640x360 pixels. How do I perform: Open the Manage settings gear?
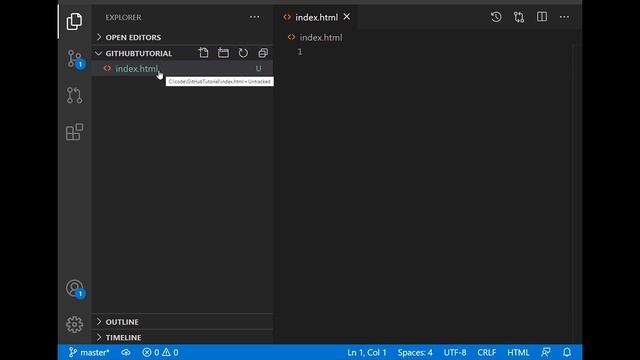74,324
